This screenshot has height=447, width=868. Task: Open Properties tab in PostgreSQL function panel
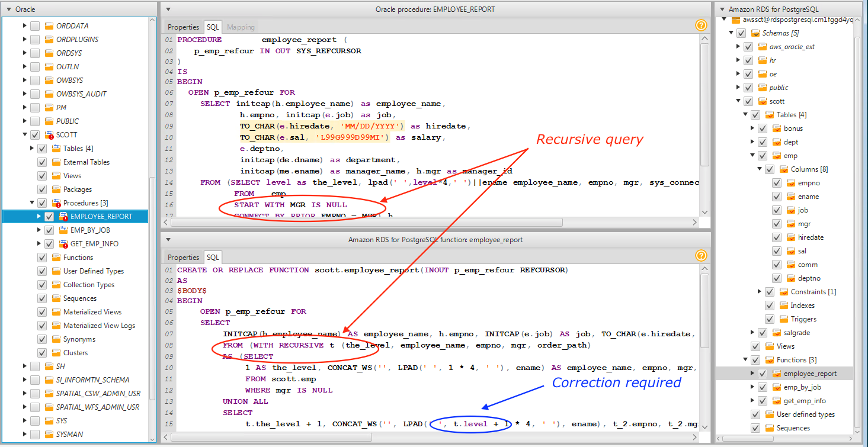pos(184,258)
